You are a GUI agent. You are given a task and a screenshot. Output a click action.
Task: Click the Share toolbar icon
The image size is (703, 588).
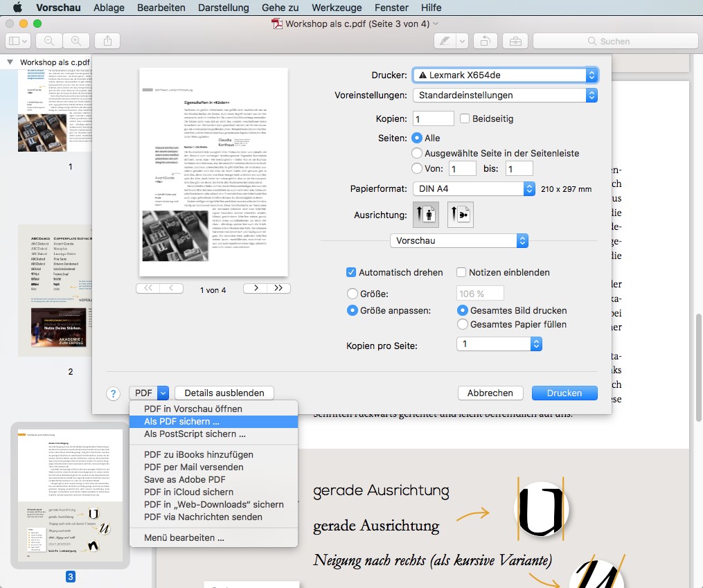(107, 41)
